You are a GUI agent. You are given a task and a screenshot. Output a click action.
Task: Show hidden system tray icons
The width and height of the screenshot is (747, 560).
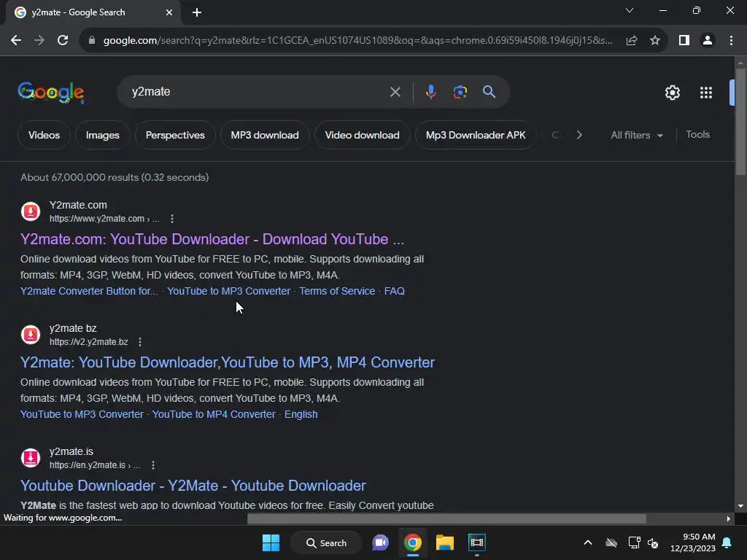[587, 542]
